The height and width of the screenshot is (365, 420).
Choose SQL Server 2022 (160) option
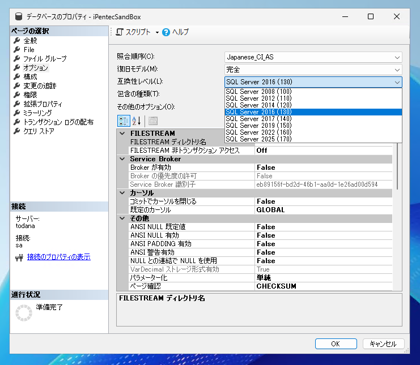(313, 132)
